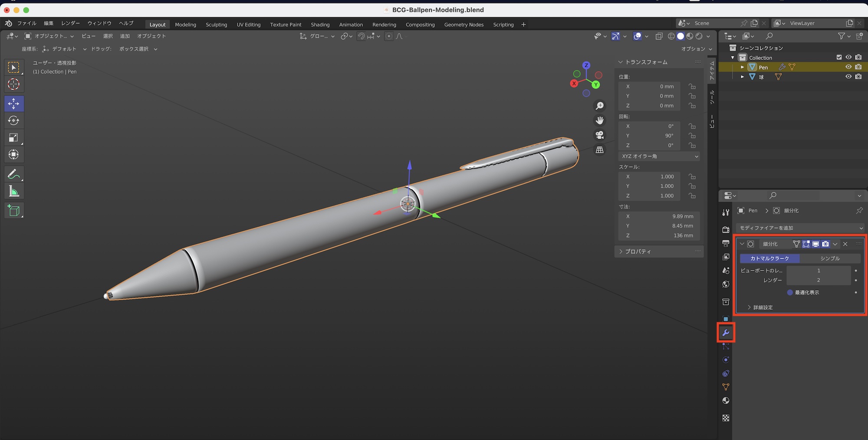
Task: Open the XYZ オイラー角 rotation mode dropdown
Action: pos(659,156)
